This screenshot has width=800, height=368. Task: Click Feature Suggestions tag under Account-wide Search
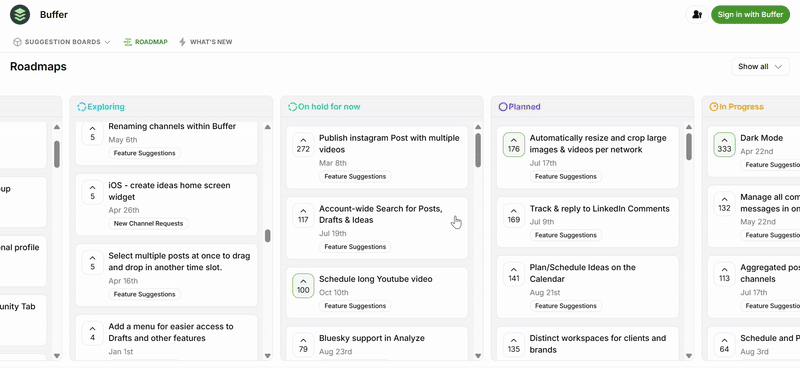point(355,247)
